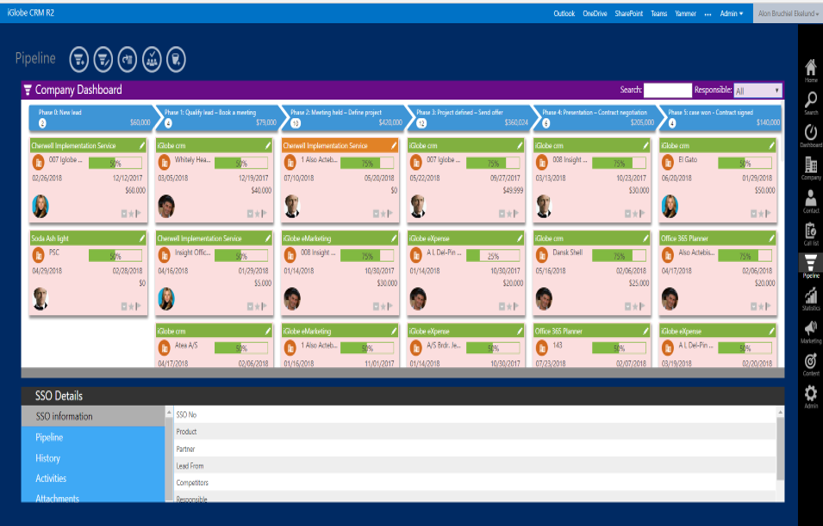Open Marketing megaphone in the sidebar
Screen dimensions: 823x526
point(810,332)
